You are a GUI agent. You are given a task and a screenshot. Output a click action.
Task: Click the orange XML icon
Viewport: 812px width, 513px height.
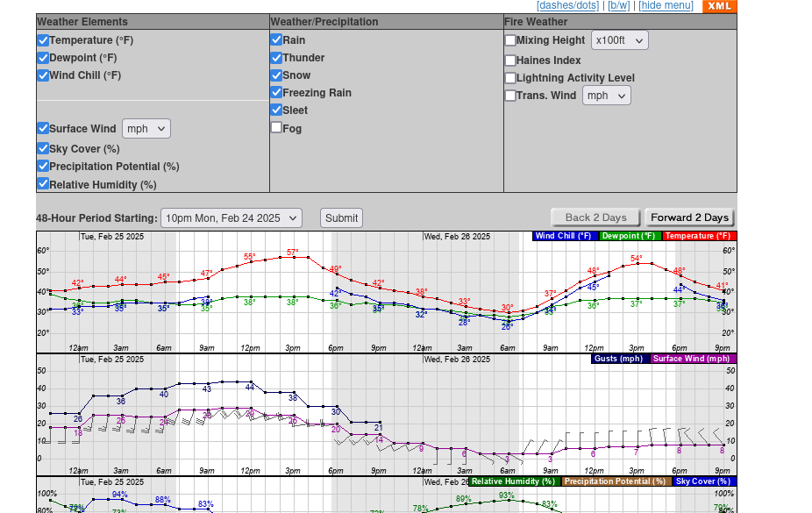719,6
